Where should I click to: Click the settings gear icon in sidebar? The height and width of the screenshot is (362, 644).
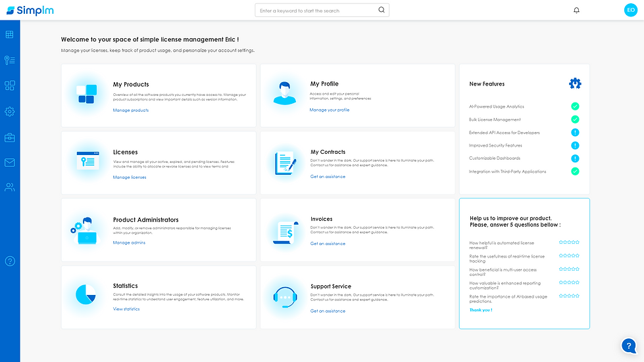10,112
